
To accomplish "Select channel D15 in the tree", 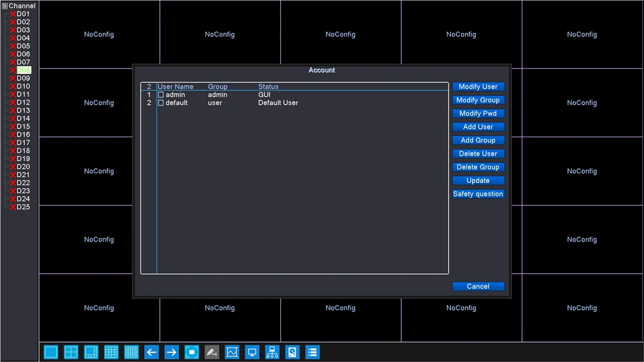I will [x=23, y=126].
